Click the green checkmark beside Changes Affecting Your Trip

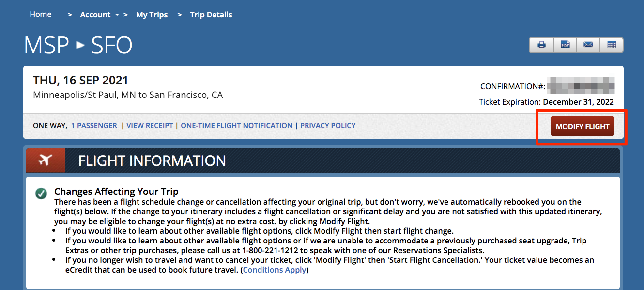coord(41,192)
